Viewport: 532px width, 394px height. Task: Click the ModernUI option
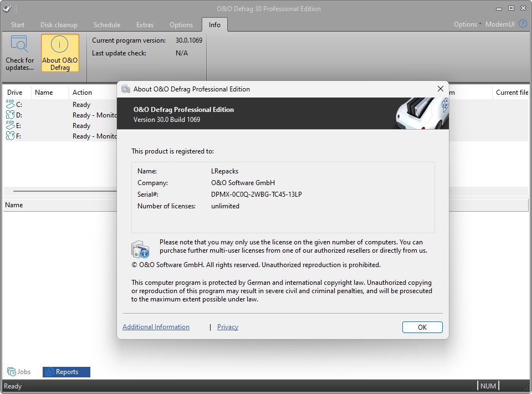[500, 24]
